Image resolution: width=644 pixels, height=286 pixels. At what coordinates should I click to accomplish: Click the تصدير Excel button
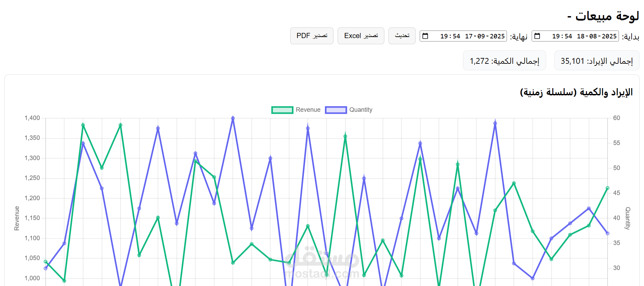pos(361,36)
